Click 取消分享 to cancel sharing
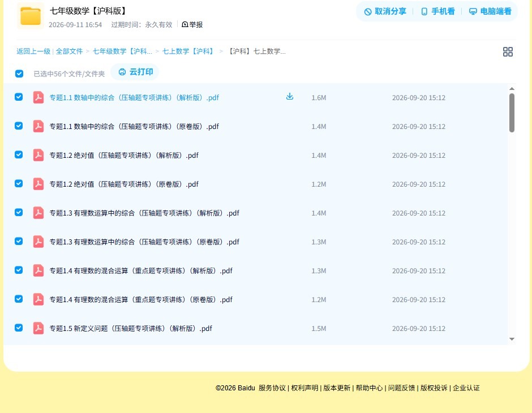Image resolution: width=532 pixels, height=413 pixels. [385, 11]
